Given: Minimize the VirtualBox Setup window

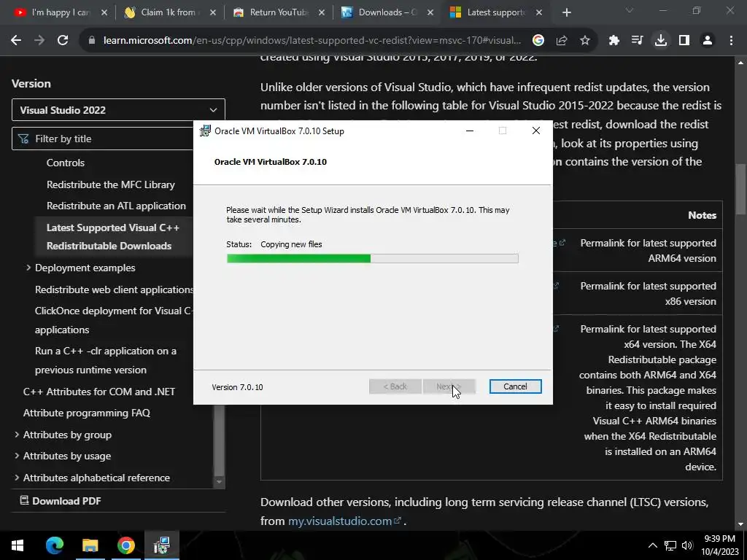Looking at the screenshot, I should pyautogui.click(x=470, y=131).
